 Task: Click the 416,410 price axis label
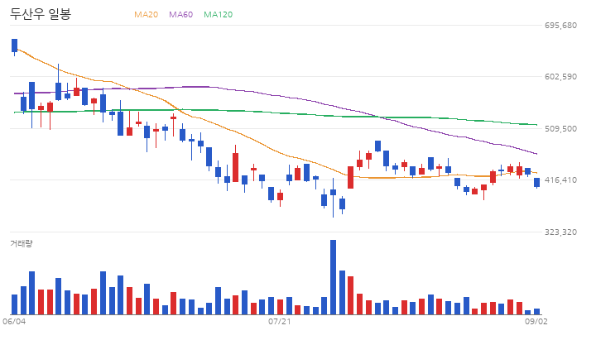(560, 180)
